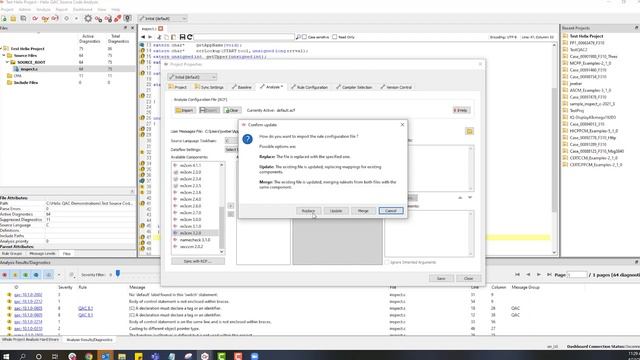This screenshot has width=640, height=360.
Task: Switch to the Rule Configuration tab
Action: click(x=309, y=87)
